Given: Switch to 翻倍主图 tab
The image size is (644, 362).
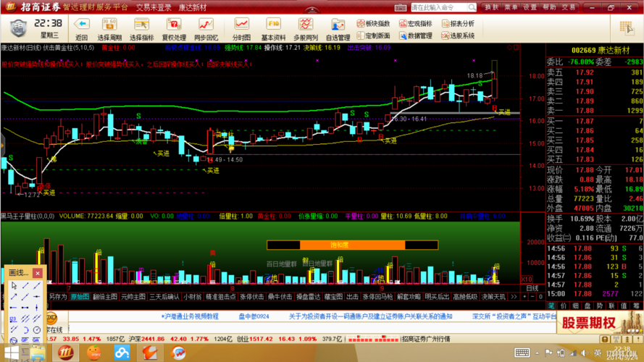Looking at the screenshot, I should [x=105, y=297].
